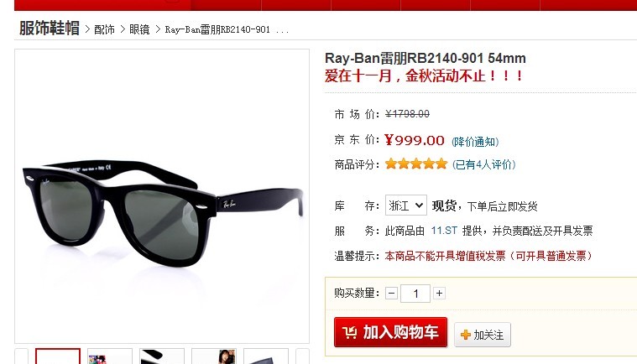Select the second product thumbnail
Image resolution: width=637 pixels, height=364 pixels.
click(110, 356)
